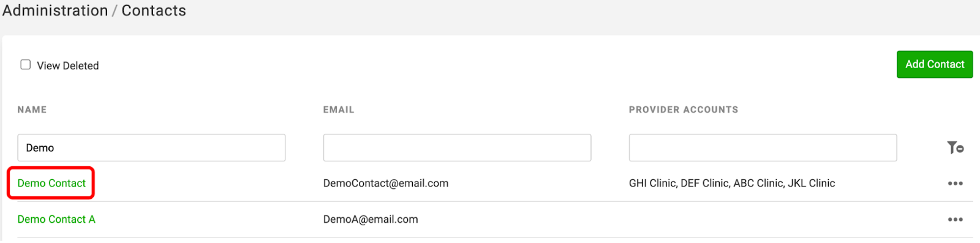Go to Administration in the breadcrumb

(x=55, y=10)
